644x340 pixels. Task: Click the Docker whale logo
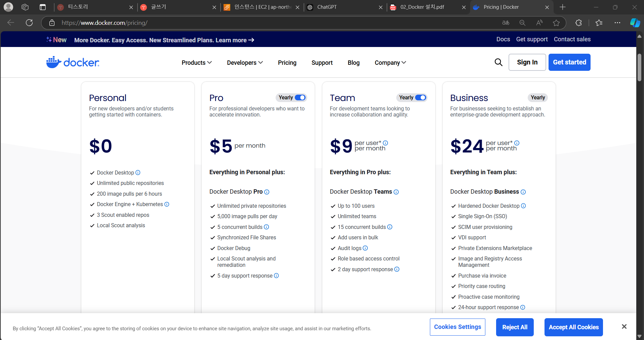pos(73,62)
